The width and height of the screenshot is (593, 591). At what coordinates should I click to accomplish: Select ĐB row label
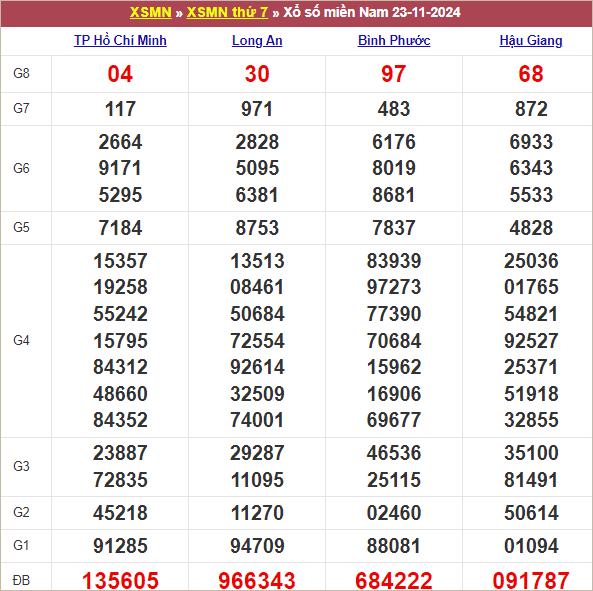21,580
